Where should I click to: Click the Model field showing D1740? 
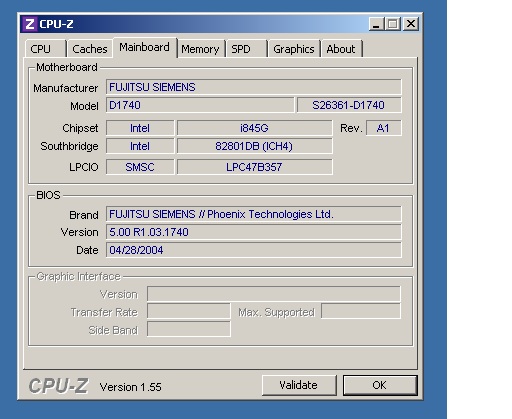[200, 105]
